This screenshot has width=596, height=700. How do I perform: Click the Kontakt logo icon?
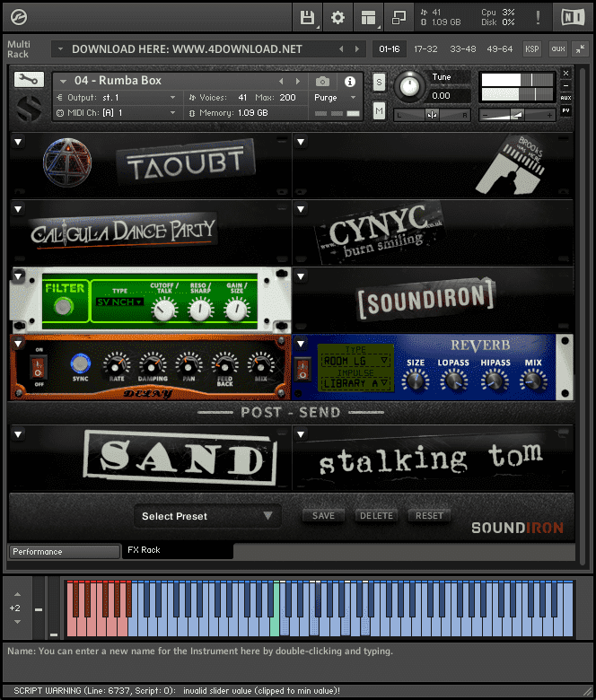click(x=19, y=17)
